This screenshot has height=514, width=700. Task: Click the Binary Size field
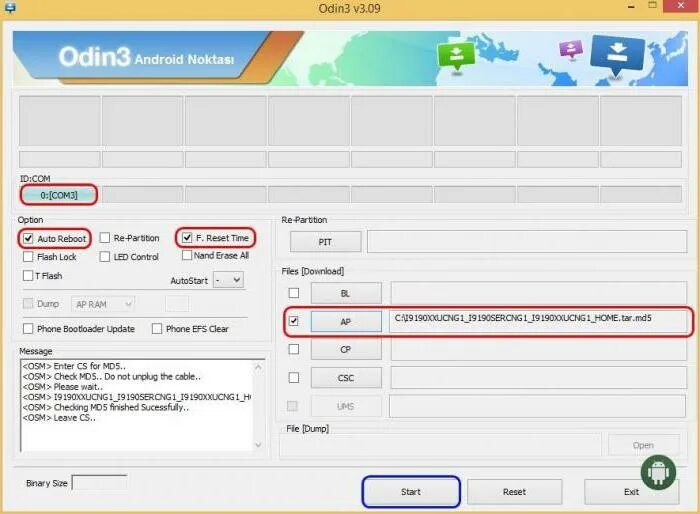(100, 483)
